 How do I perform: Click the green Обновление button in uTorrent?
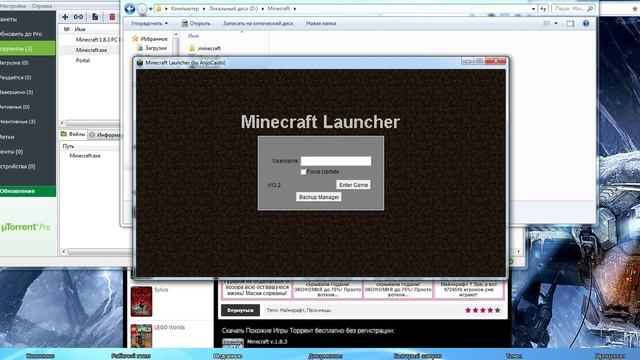click(x=28, y=191)
